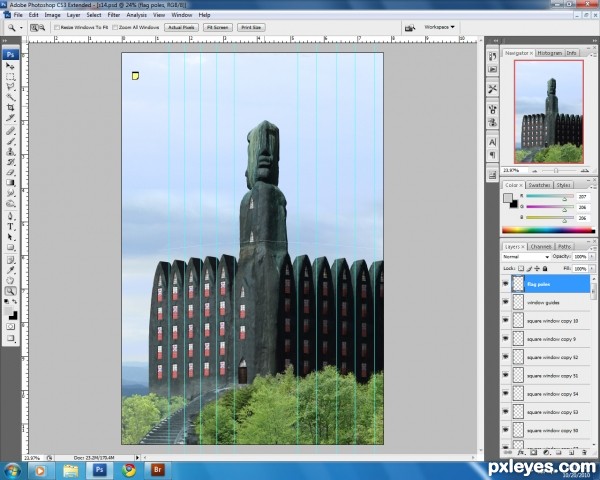This screenshot has width=600, height=480.
Task: Select the Path Selection tool
Action: pos(10,237)
